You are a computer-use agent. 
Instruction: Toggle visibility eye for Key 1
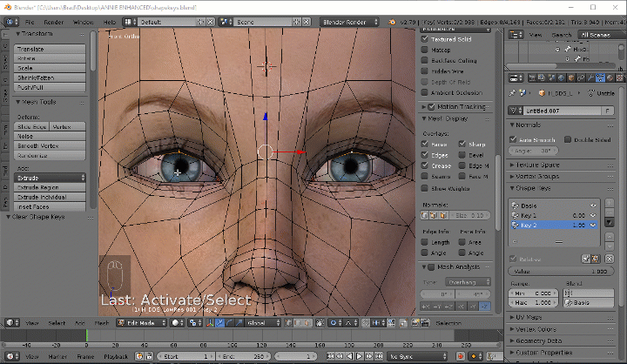tap(593, 214)
